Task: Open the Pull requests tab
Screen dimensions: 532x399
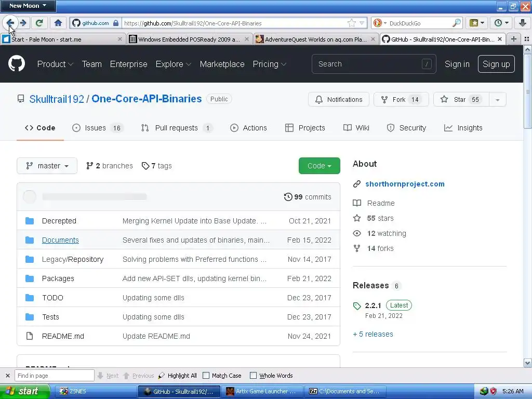Action: coord(177,128)
